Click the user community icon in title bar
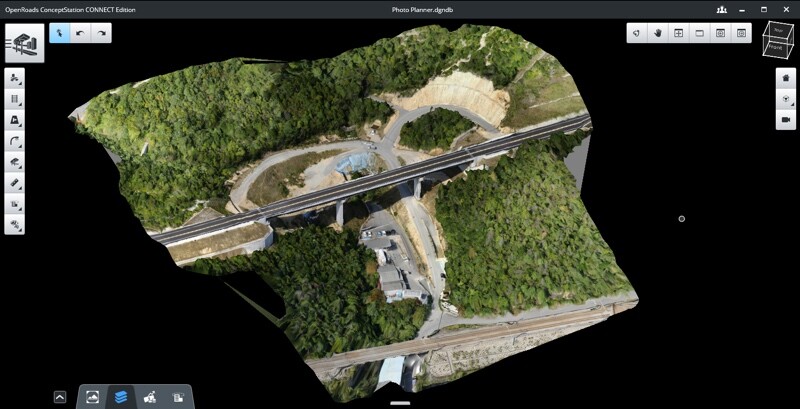 (x=722, y=9)
